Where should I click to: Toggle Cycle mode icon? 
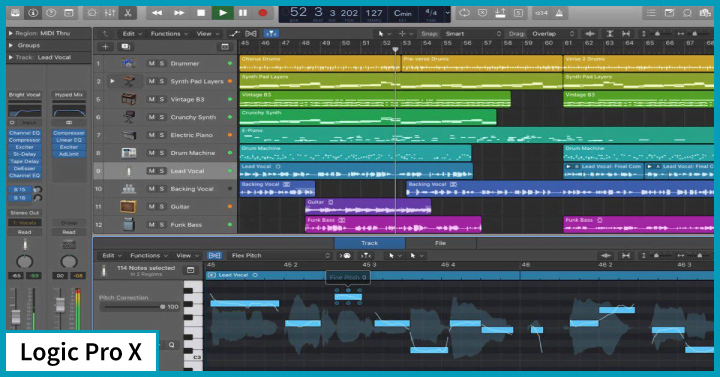coord(464,13)
